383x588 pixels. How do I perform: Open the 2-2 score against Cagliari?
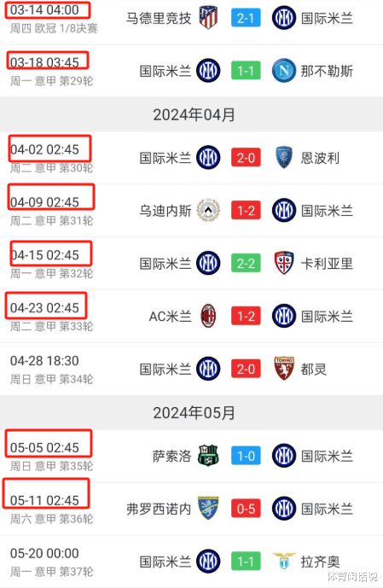(246, 264)
